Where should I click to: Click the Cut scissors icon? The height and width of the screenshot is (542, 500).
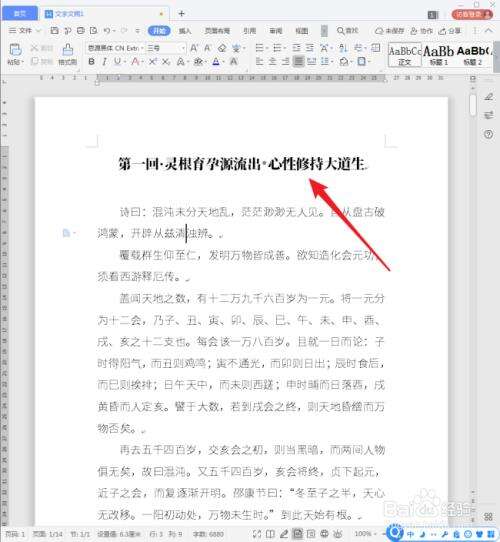point(35,48)
